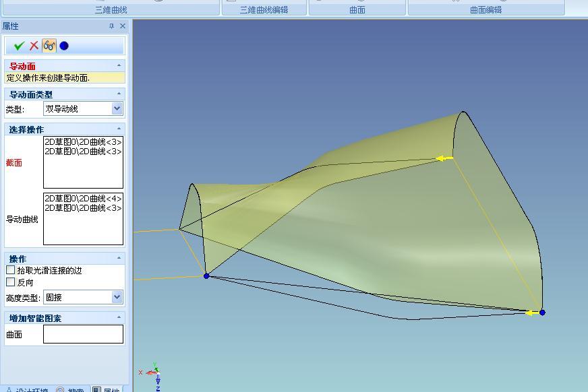Click the XYZ axis triad indicator
588x392 pixels.
tap(153, 374)
